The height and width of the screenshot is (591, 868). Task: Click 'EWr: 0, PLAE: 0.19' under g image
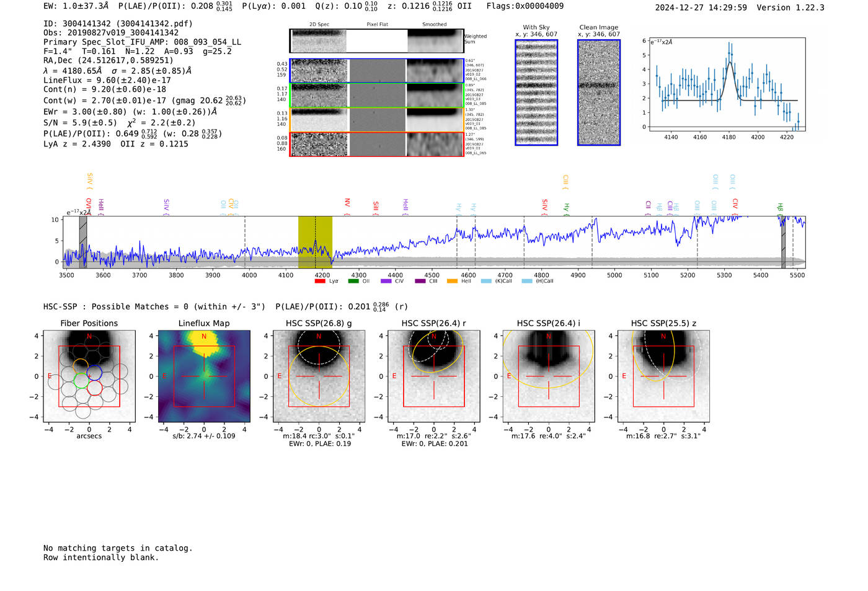tap(319, 443)
